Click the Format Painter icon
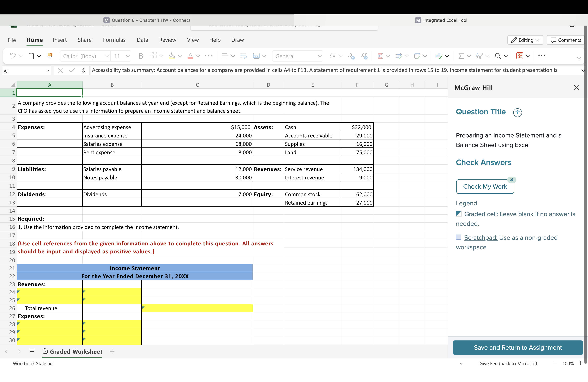The height and width of the screenshot is (382, 588). 49,56
